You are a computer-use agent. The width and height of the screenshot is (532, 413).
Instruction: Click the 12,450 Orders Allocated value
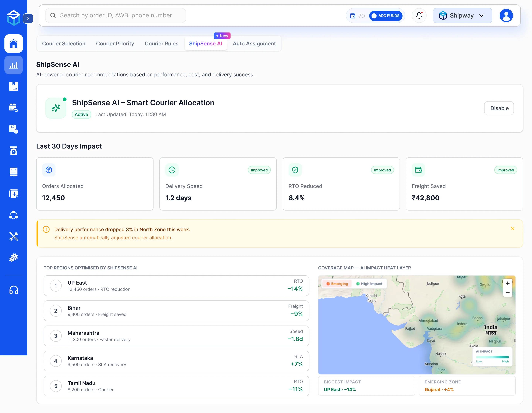click(53, 198)
